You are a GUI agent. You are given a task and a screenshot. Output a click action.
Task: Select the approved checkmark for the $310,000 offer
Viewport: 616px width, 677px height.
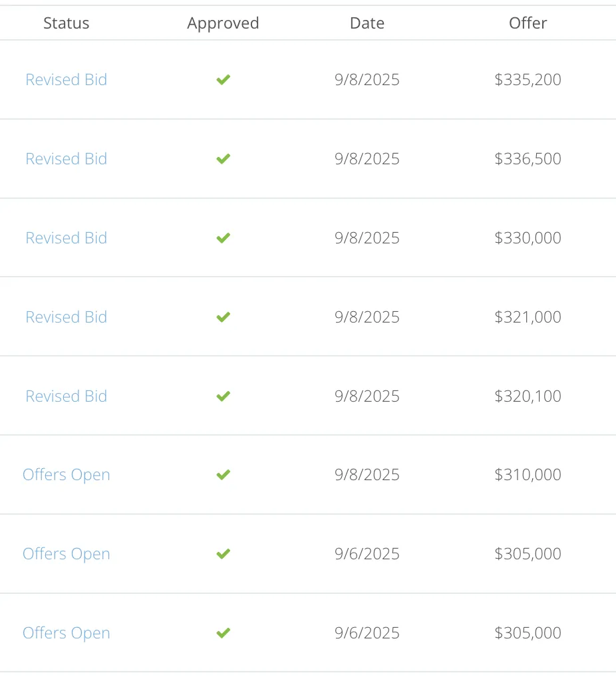click(224, 475)
